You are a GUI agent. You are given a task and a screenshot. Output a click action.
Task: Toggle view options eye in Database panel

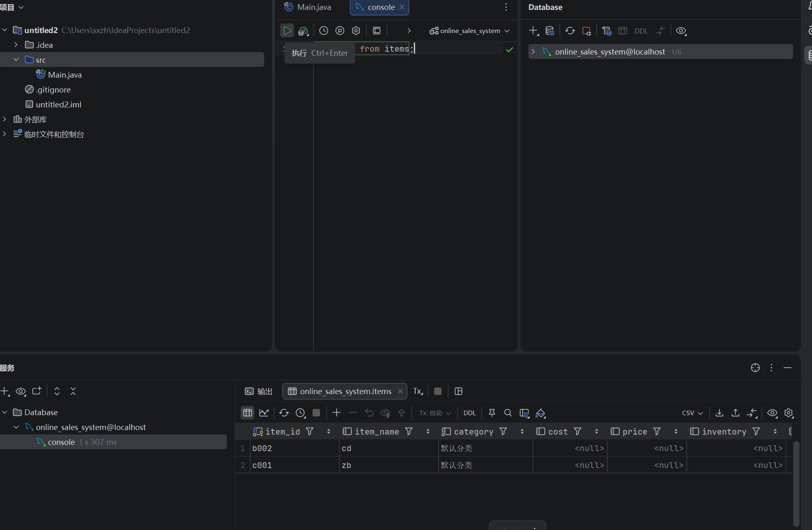pyautogui.click(x=681, y=31)
